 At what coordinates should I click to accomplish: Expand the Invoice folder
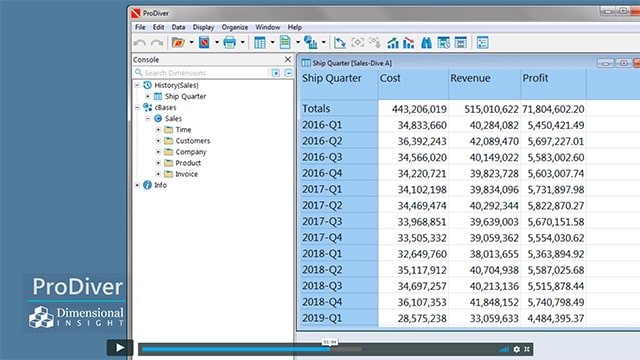pos(158,174)
